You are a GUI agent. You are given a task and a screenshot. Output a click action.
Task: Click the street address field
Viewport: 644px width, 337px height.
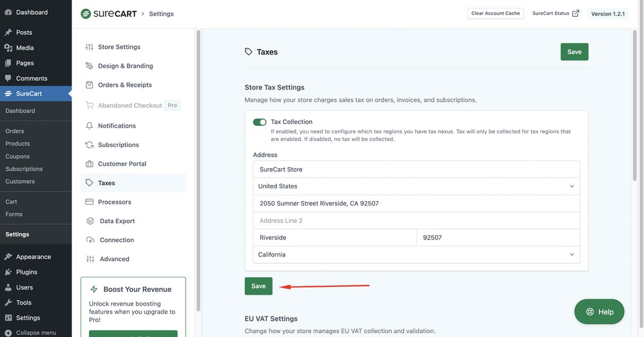coord(416,204)
